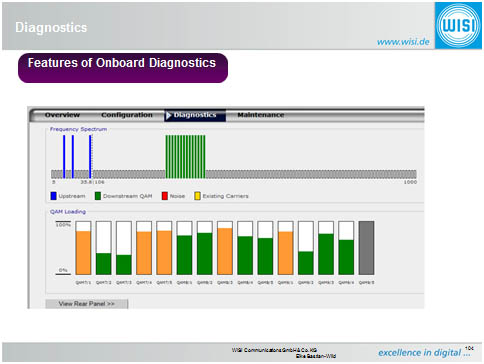Image resolution: width=484 pixels, height=364 pixels.
Task: Click the 0% loading axis label
Action: [63, 270]
